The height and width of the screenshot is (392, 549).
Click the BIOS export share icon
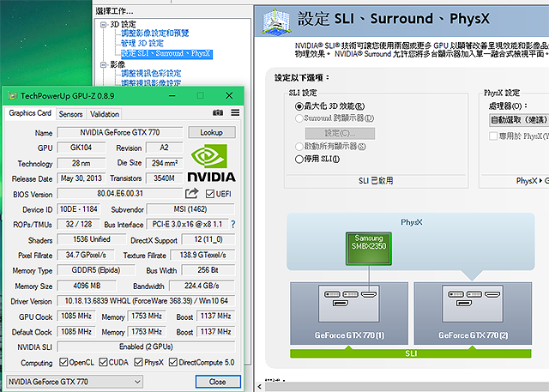click(191, 193)
